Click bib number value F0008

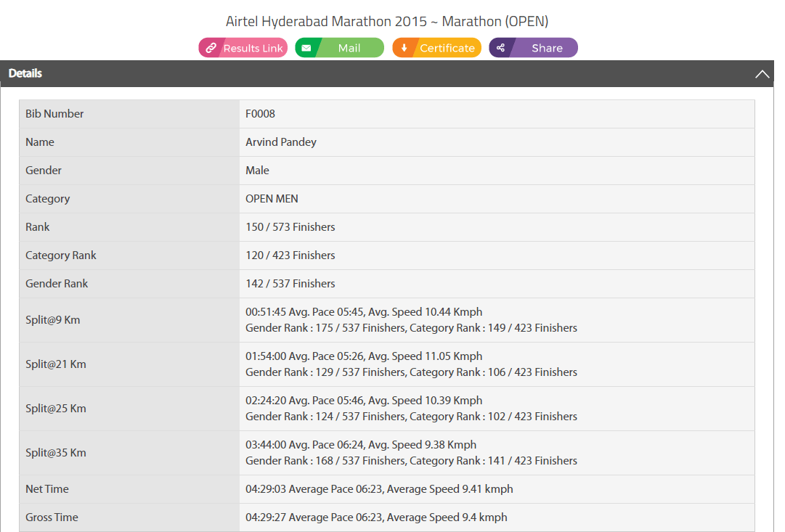pos(260,114)
